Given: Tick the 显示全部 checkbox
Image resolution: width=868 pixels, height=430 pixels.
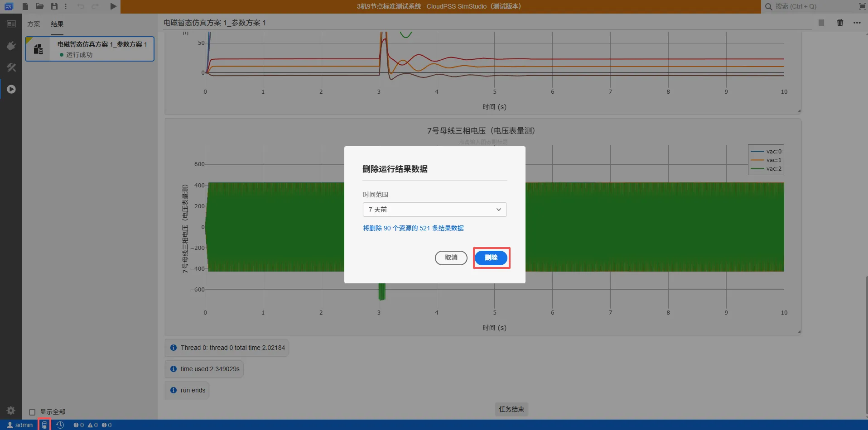Looking at the screenshot, I should click(32, 412).
